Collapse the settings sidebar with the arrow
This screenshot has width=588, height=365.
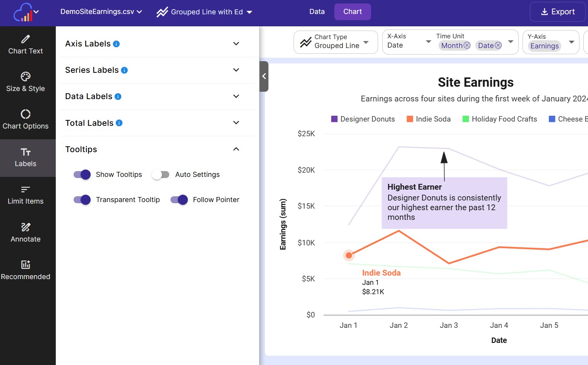point(264,76)
